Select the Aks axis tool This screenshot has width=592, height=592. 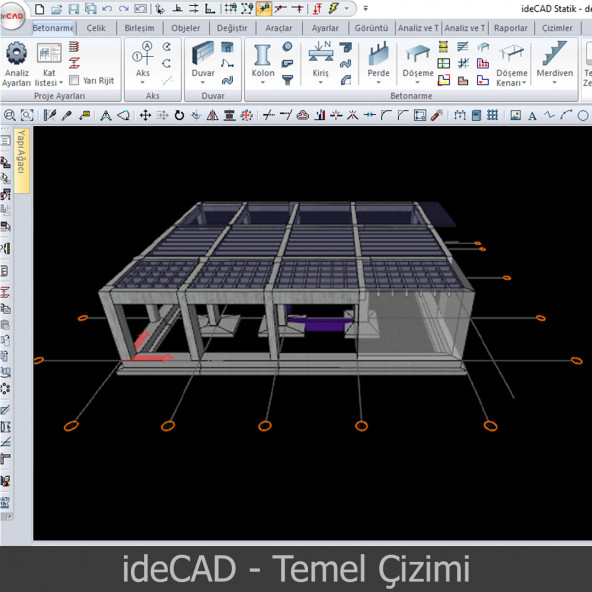143,58
